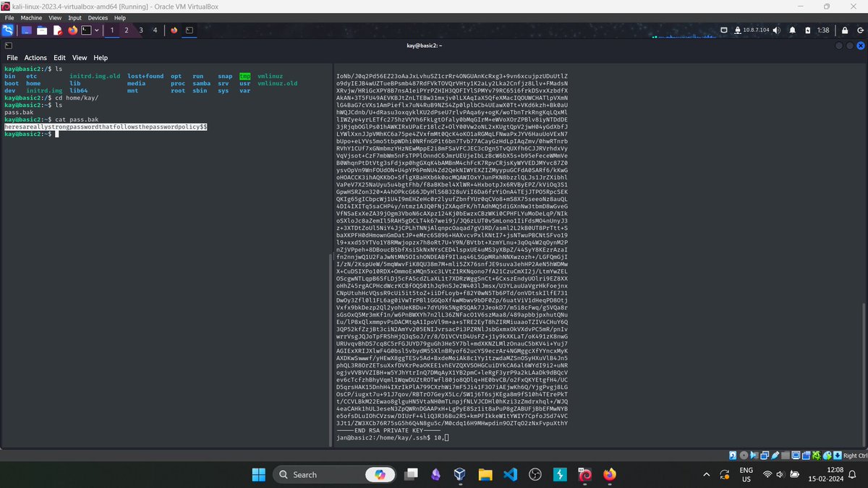The width and height of the screenshot is (868, 488).
Task: Open Visual Studio Code from Windows taskbar
Action: 510,474
